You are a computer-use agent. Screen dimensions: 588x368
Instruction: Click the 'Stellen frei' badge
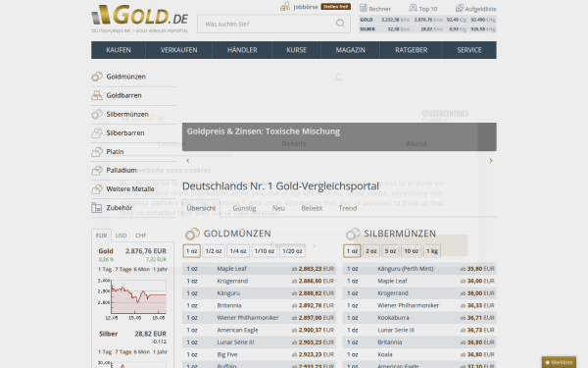click(335, 7)
